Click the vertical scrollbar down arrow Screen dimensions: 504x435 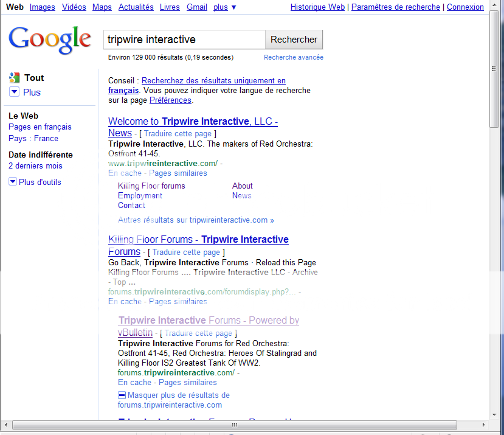coord(494,414)
